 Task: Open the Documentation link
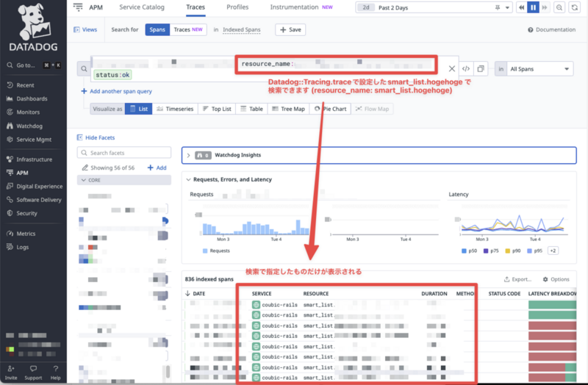(x=552, y=29)
